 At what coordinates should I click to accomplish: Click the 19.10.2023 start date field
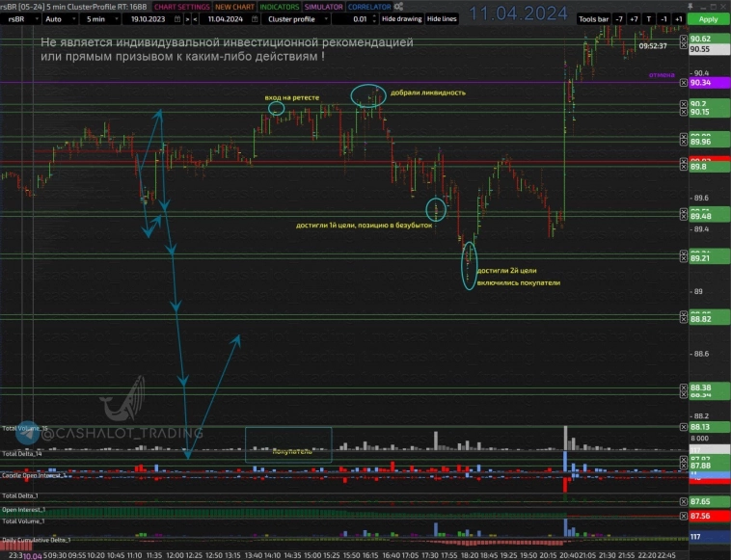click(149, 18)
